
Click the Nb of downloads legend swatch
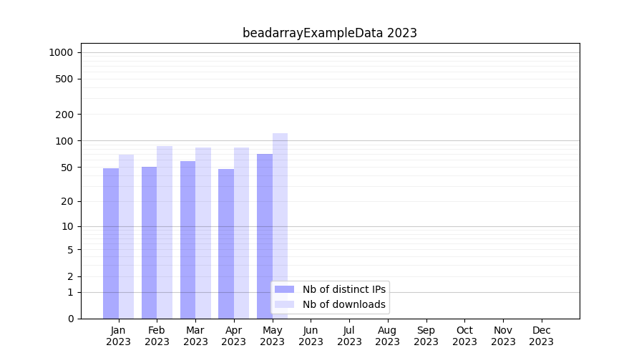pyautogui.click(x=284, y=304)
